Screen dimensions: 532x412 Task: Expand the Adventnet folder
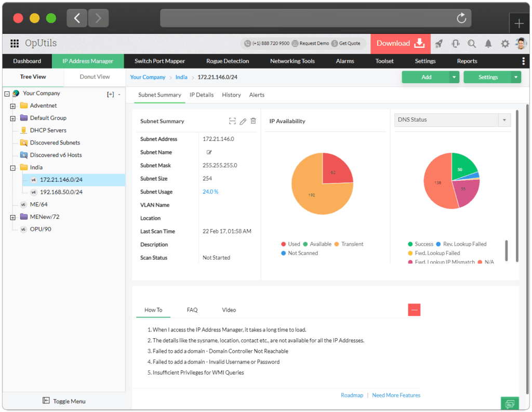point(12,106)
